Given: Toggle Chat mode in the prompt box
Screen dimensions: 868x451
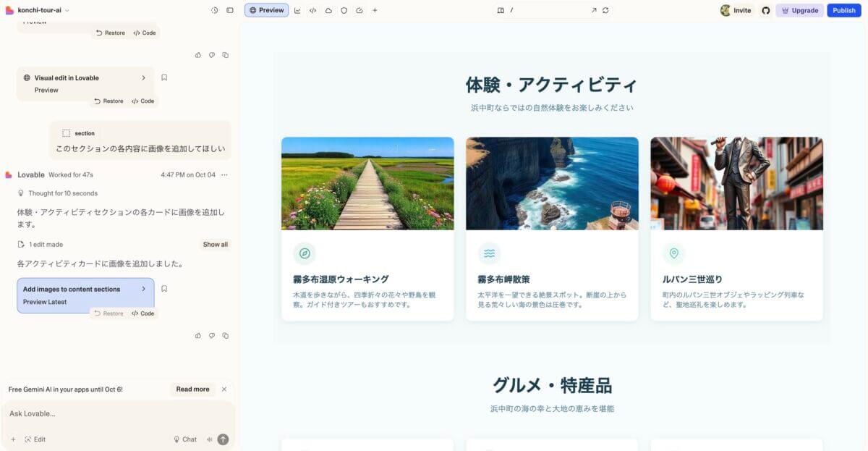Looking at the screenshot, I should coord(185,439).
